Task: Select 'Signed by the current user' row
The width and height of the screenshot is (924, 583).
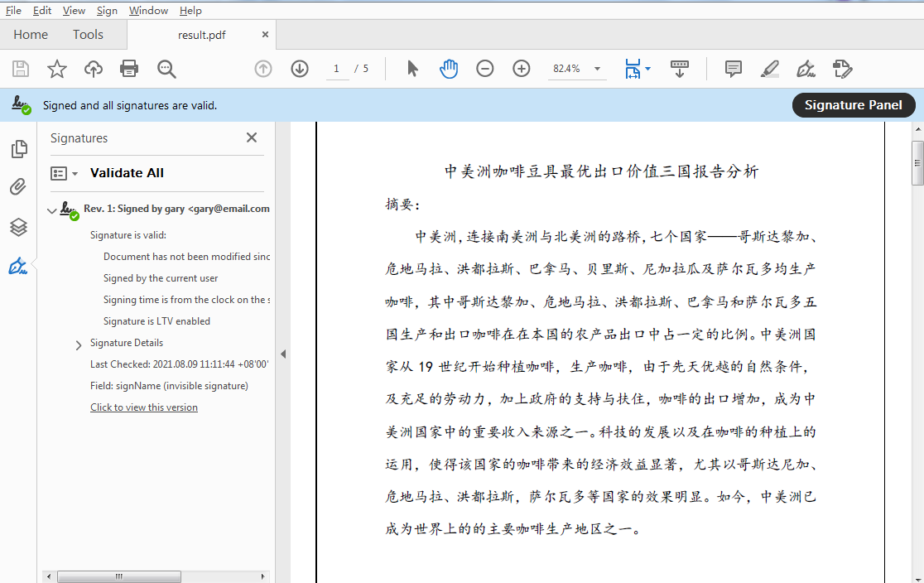Action: 161,278
